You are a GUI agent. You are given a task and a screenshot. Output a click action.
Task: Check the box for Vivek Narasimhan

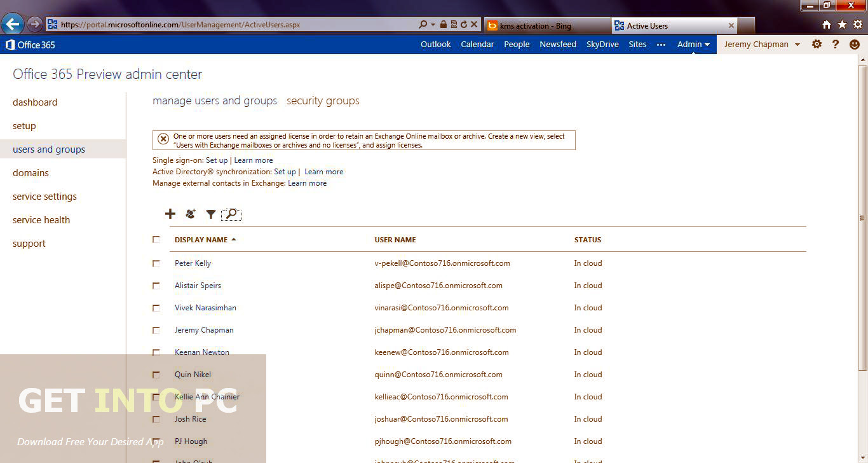(x=156, y=308)
